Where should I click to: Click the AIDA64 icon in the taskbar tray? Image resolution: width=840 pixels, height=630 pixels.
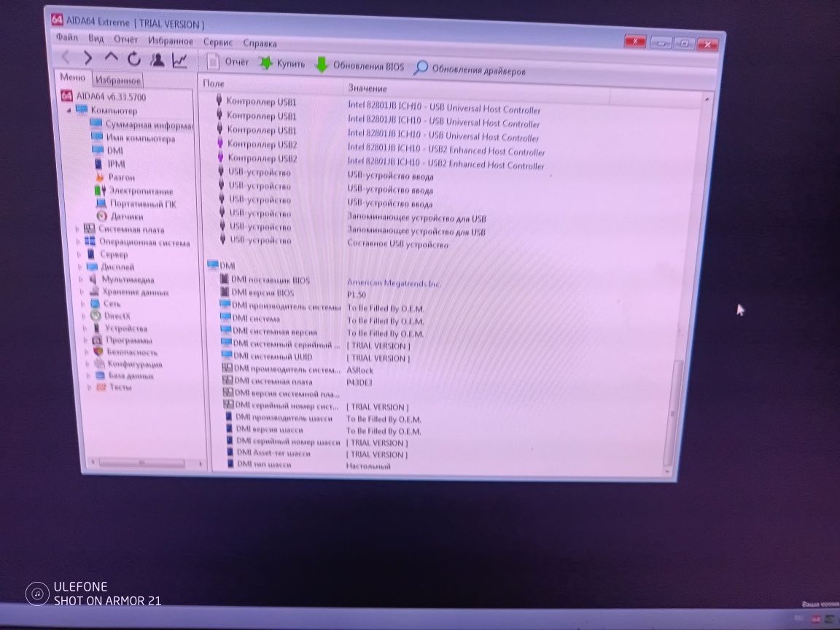816,619
